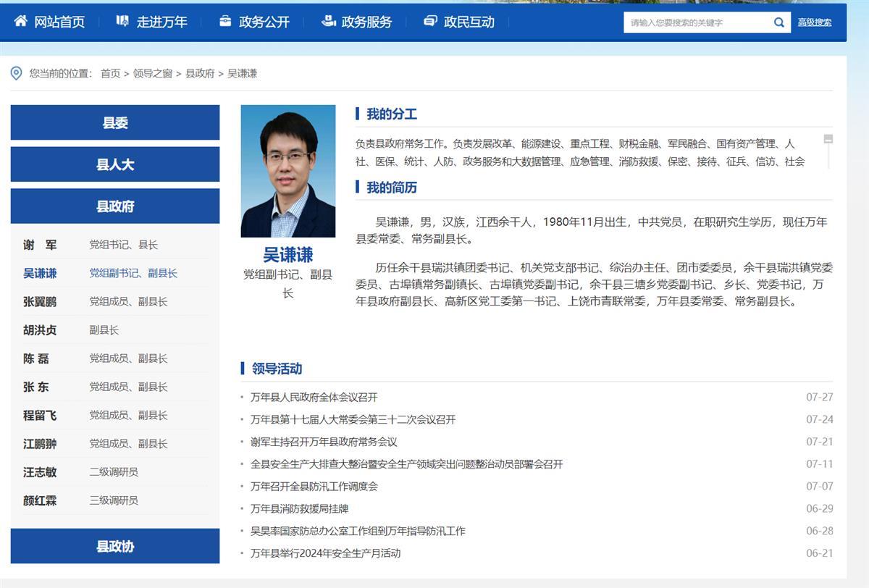Collapse the 县政府 section header

[x=115, y=206]
